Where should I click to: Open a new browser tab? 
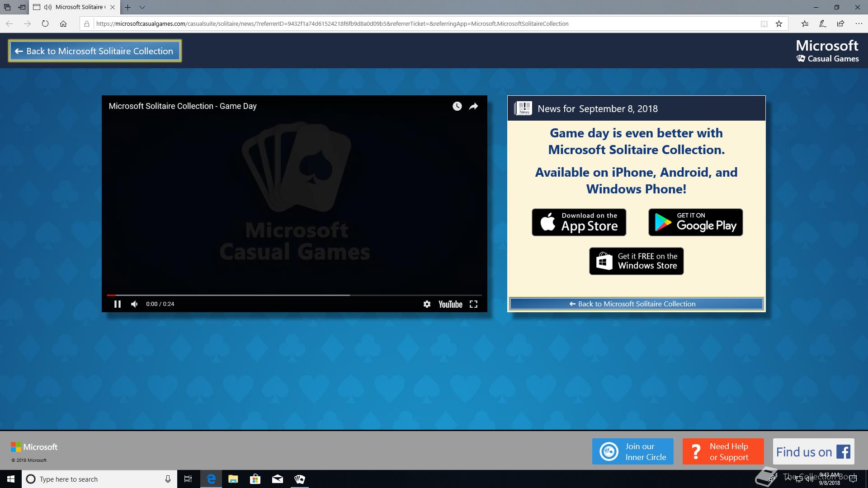pos(128,7)
